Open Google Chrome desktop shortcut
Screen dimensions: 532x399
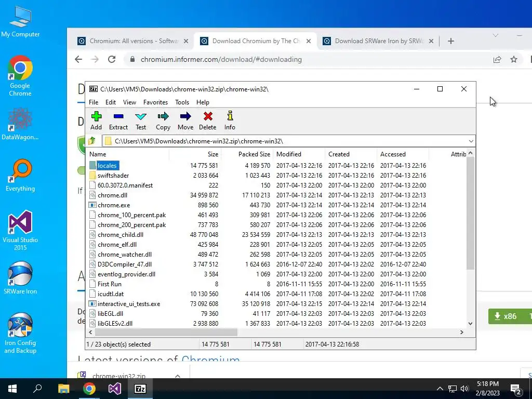(20, 76)
